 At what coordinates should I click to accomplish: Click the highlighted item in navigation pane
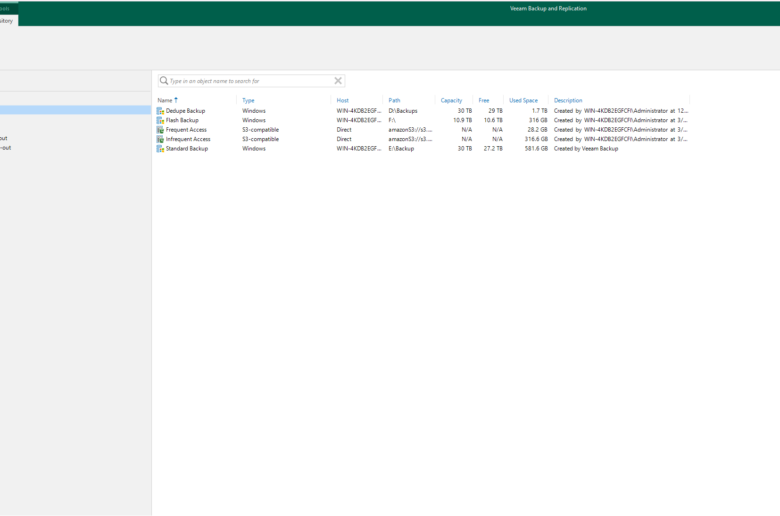click(76, 110)
